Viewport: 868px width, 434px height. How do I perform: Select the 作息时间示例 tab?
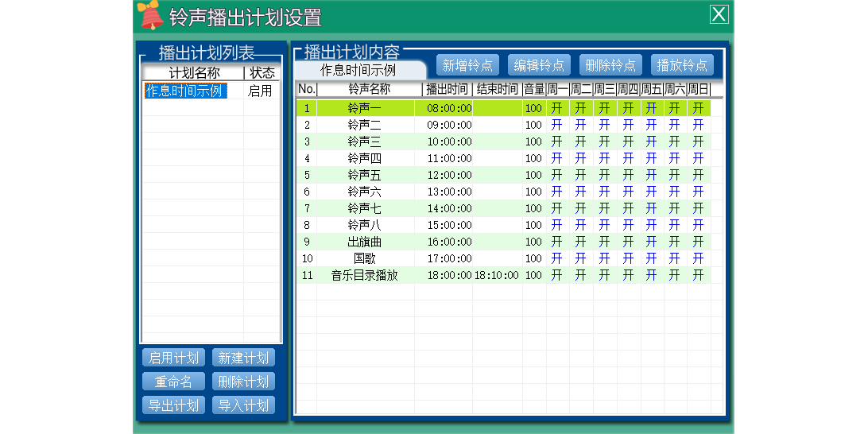[x=358, y=70]
